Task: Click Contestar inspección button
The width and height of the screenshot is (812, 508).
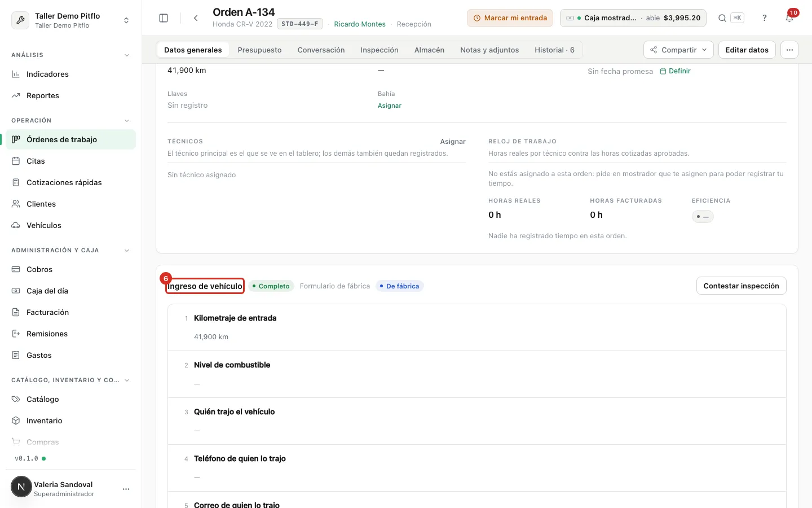Action: tap(741, 286)
